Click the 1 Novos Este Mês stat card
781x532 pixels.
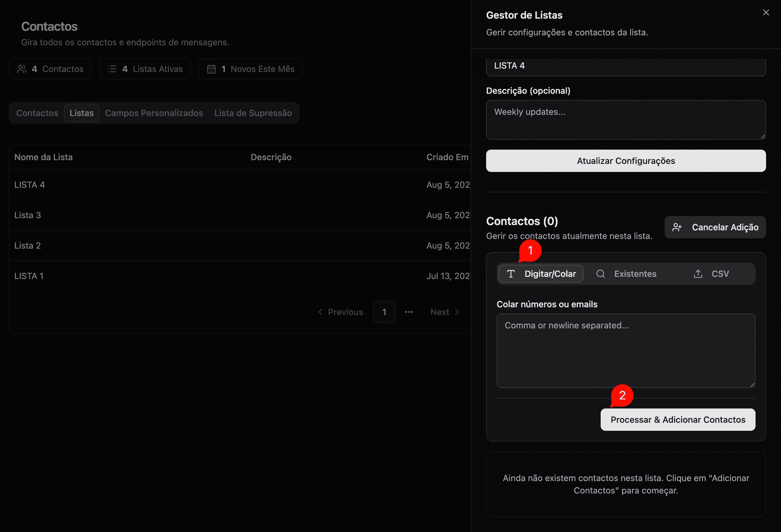pos(251,69)
